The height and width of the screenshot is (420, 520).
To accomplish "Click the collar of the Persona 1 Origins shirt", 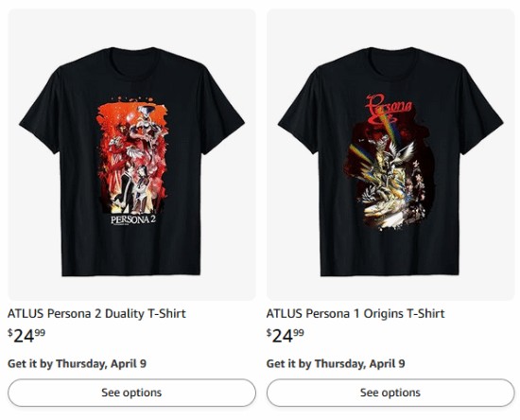I will tap(392, 60).
